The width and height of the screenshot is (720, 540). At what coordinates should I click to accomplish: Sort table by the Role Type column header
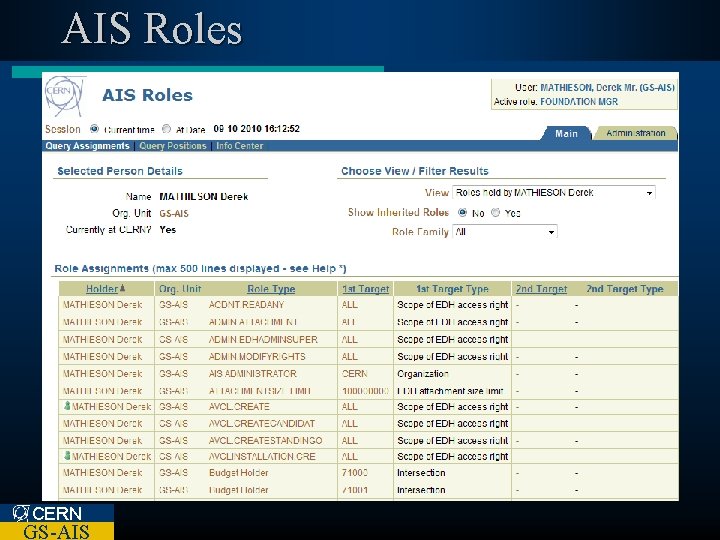click(x=271, y=289)
